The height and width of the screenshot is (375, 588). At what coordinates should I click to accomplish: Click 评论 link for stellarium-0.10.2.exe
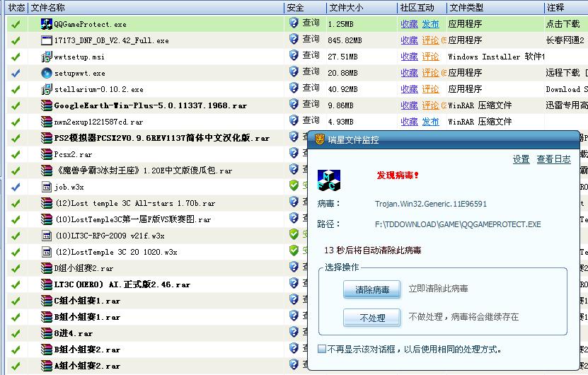point(430,89)
